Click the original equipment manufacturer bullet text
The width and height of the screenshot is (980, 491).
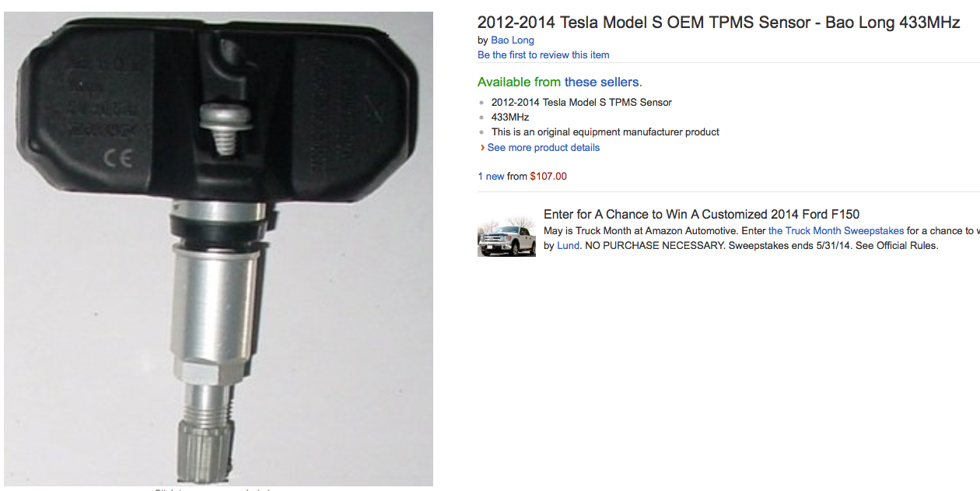tap(606, 132)
